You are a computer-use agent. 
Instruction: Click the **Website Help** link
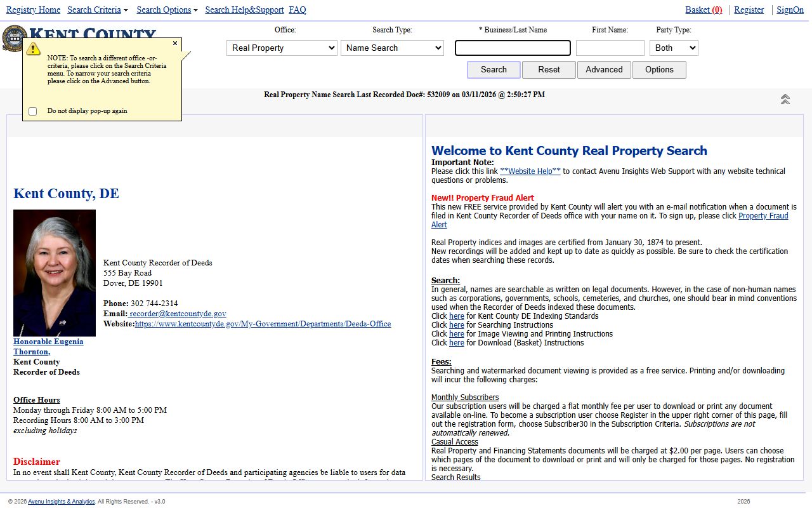click(x=530, y=171)
